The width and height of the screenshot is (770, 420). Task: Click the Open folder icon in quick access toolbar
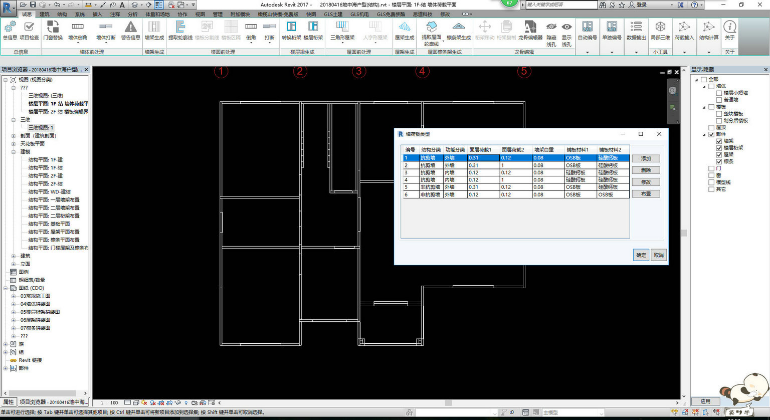[x=24, y=5]
